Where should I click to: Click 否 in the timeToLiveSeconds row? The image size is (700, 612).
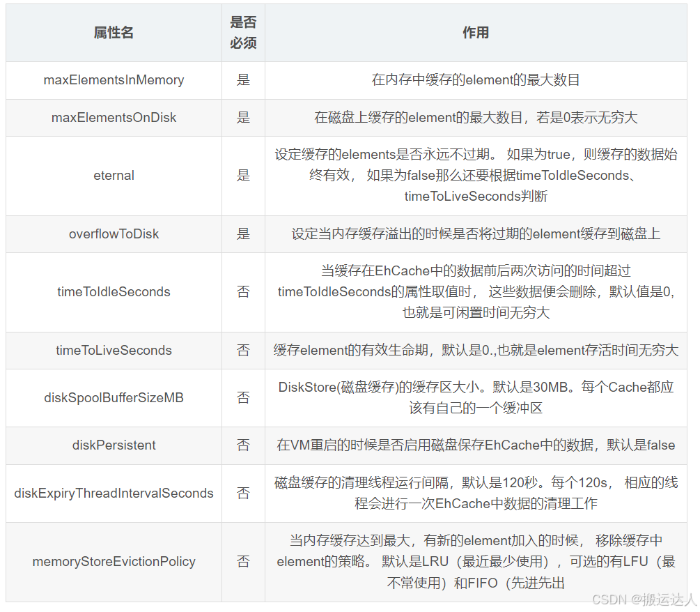point(243,350)
